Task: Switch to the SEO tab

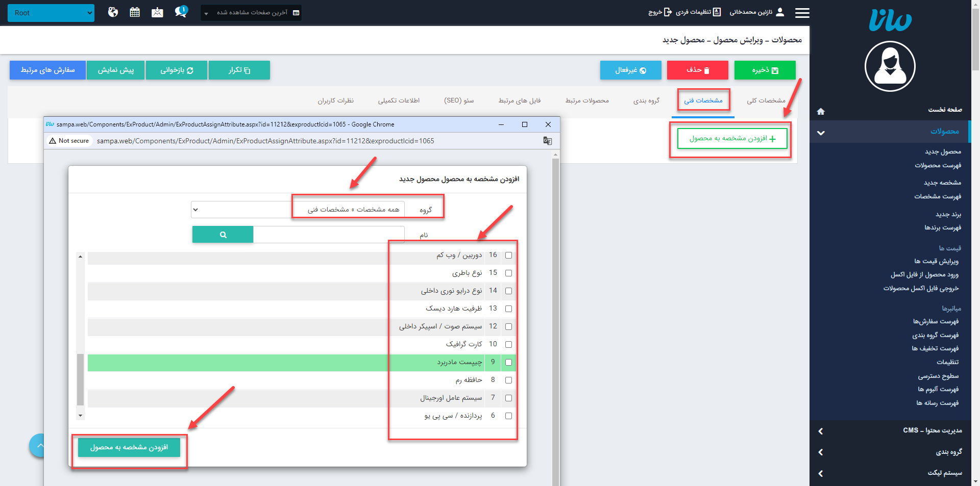Action: [459, 100]
